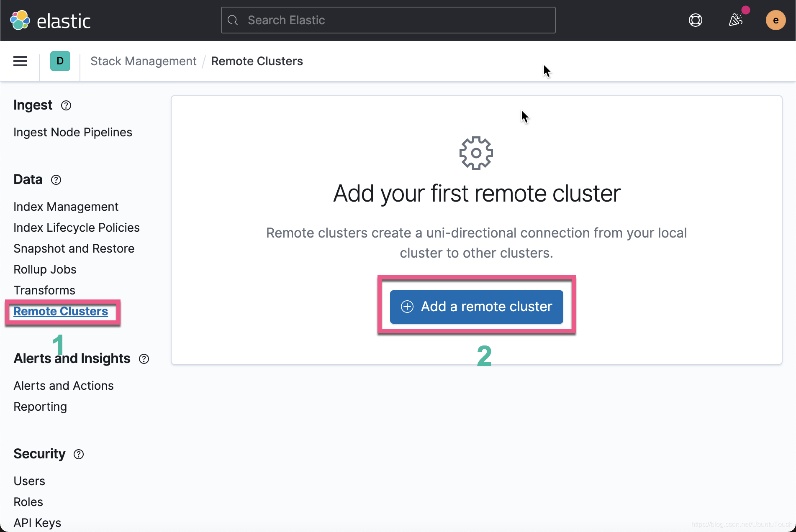Open the help menu lifebuoy icon
The height and width of the screenshot is (532, 796).
[x=695, y=20]
